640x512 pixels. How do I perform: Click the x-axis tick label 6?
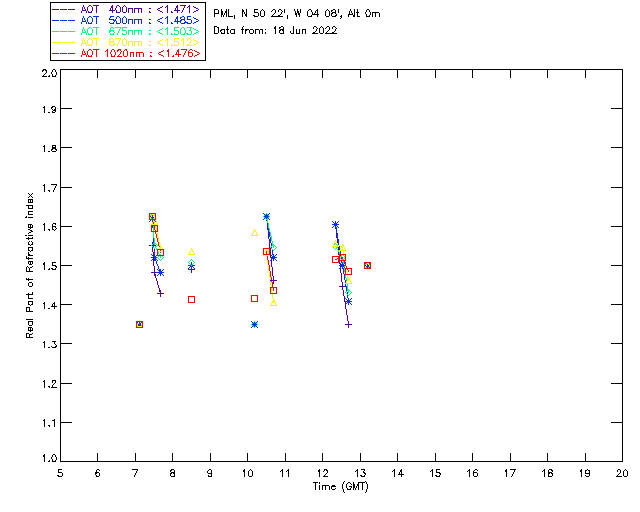[98, 474]
